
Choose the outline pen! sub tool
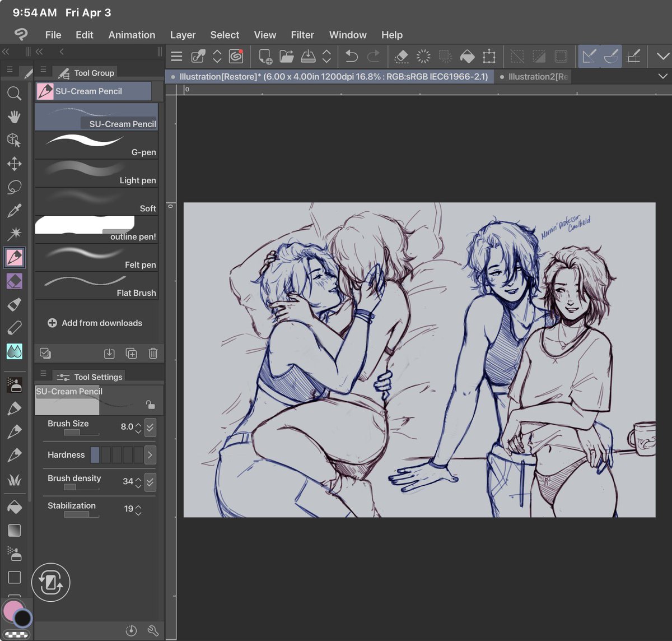coord(96,230)
